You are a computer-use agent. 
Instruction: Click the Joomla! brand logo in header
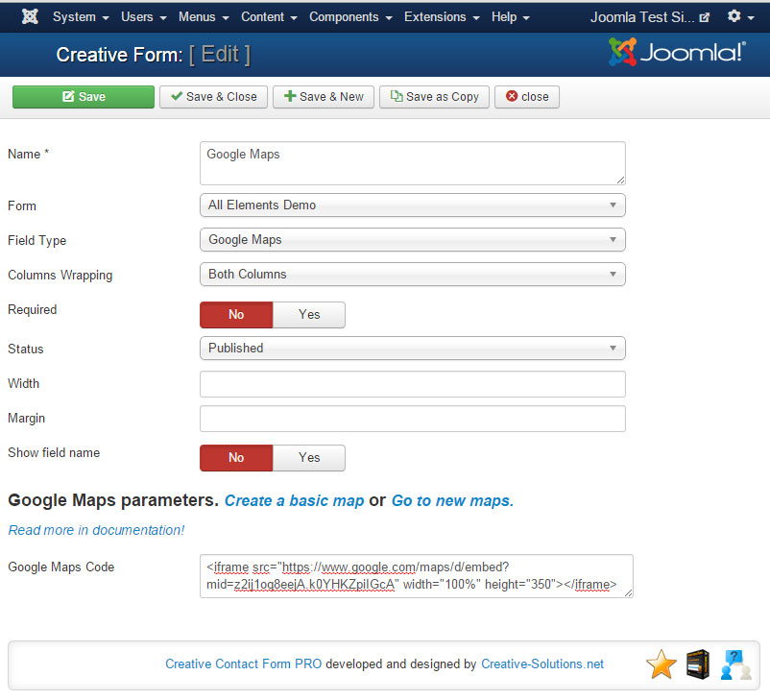click(677, 52)
